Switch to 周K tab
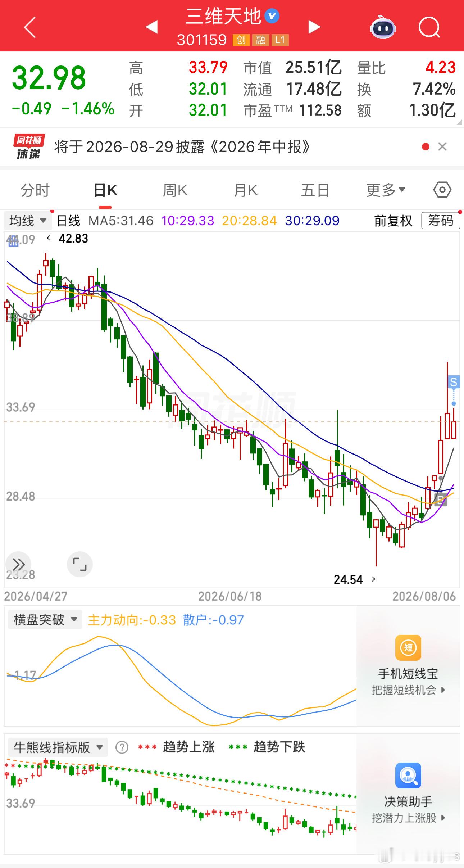The width and height of the screenshot is (464, 868). [175, 190]
